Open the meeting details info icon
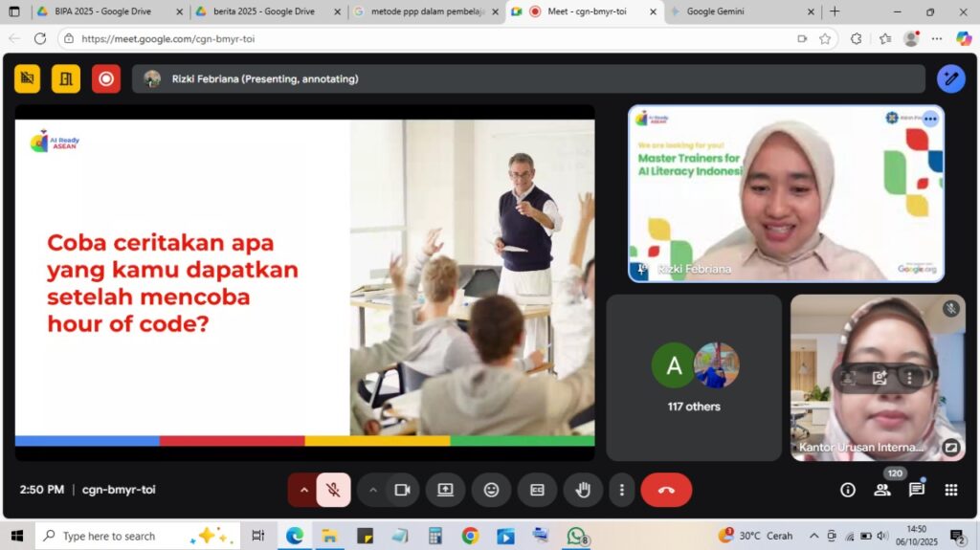The width and height of the screenshot is (980, 550). click(x=847, y=490)
